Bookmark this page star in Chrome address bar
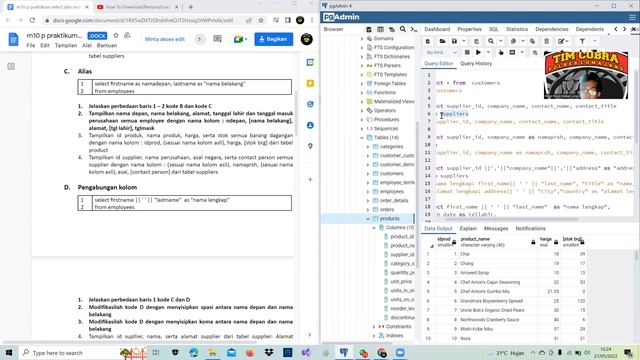This screenshot has width=640, height=360. point(261,20)
